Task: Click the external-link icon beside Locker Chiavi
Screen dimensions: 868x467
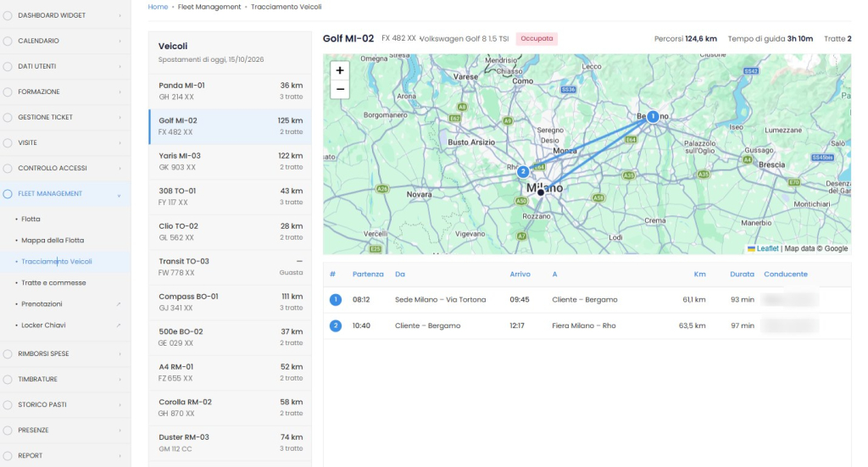Action: 119,325
